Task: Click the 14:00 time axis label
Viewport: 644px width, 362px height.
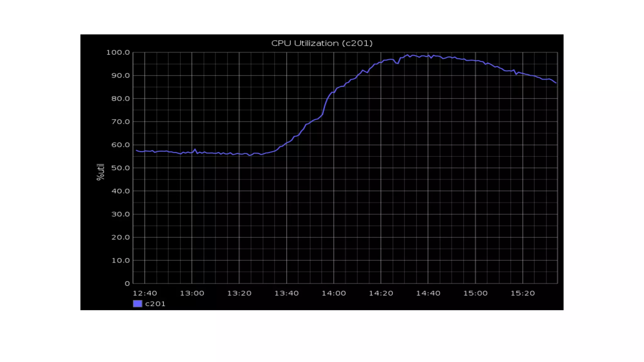Action: click(x=334, y=293)
